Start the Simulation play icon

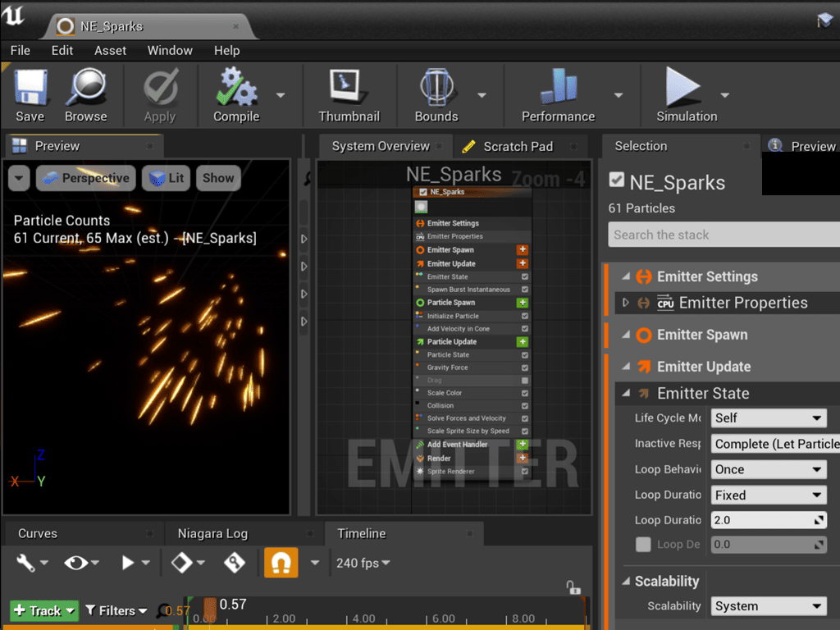point(682,87)
